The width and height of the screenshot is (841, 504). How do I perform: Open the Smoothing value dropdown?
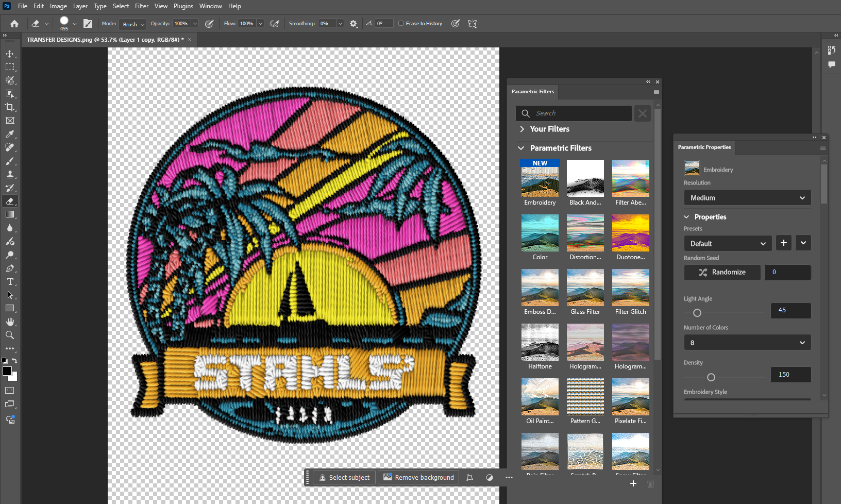pyautogui.click(x=340, y=24)
